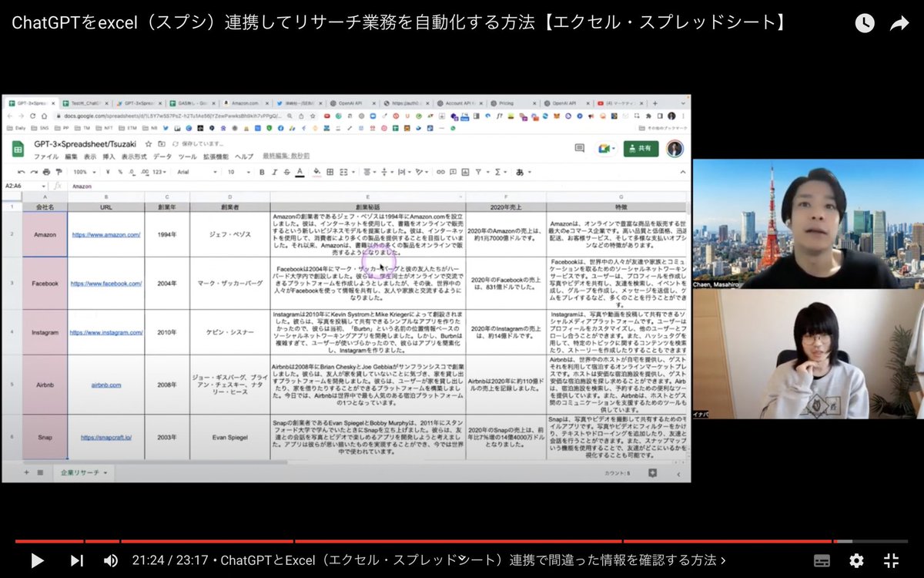The width and height of the screenshot is (924, 578).
Task: Increase decimal places
Action: click(146, 172)
